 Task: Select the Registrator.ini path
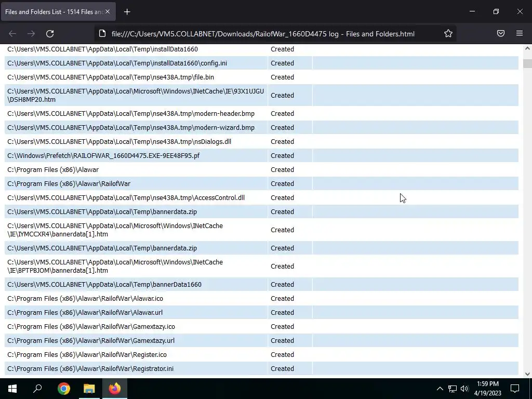[90, 369]
